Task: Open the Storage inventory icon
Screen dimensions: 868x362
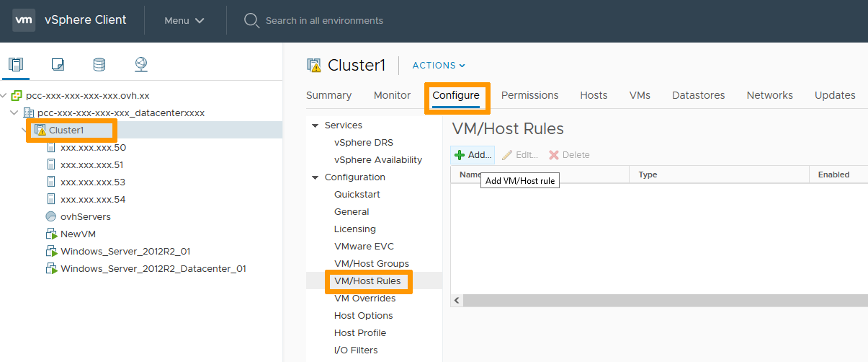Action: (99, 65)
